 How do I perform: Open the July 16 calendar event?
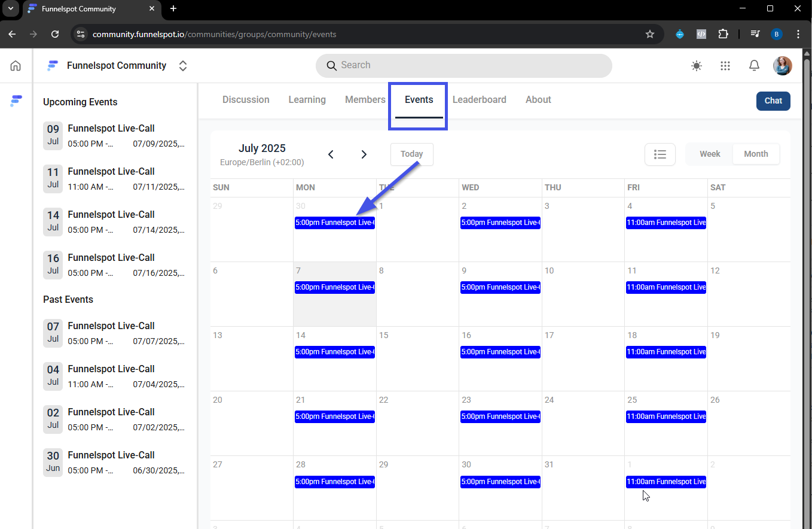[x=500, y=352]
